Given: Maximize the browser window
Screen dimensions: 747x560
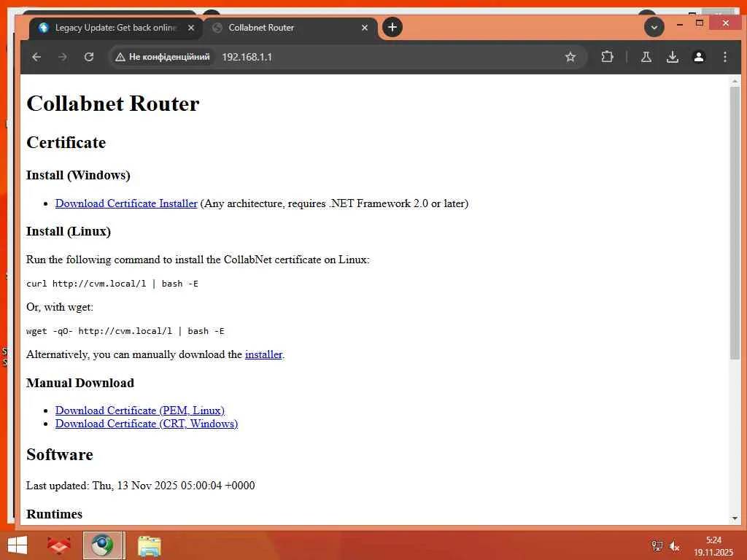Looking at the screenshot, I should click(x=700, y=23).
